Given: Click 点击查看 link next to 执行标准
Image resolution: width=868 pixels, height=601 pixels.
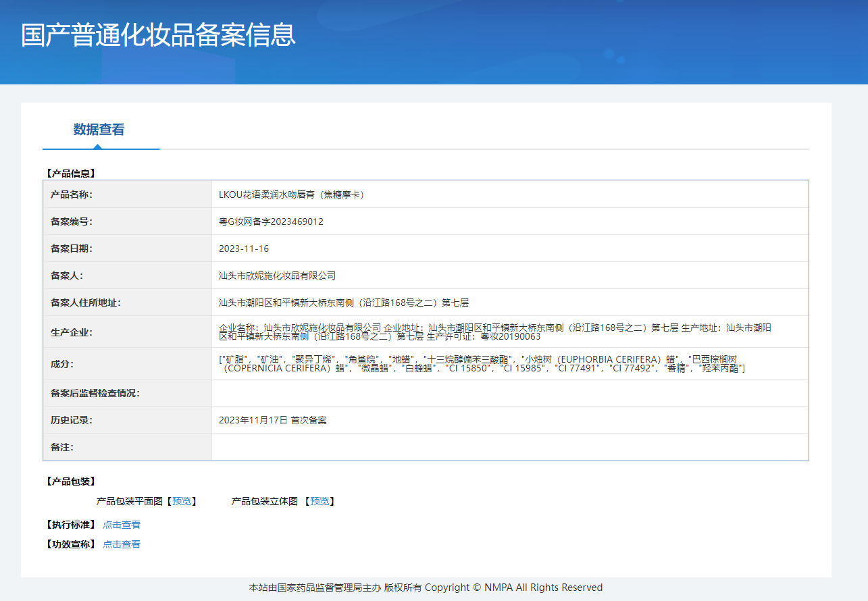Looking at the screenshot, I should [x=122, y=525].
